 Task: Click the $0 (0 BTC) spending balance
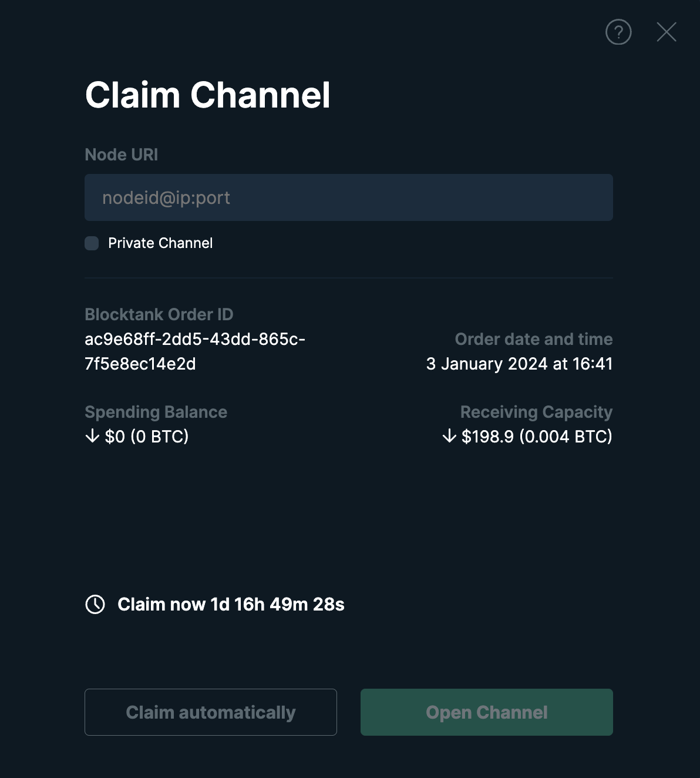pyautogui.click(x=147, y=436)
